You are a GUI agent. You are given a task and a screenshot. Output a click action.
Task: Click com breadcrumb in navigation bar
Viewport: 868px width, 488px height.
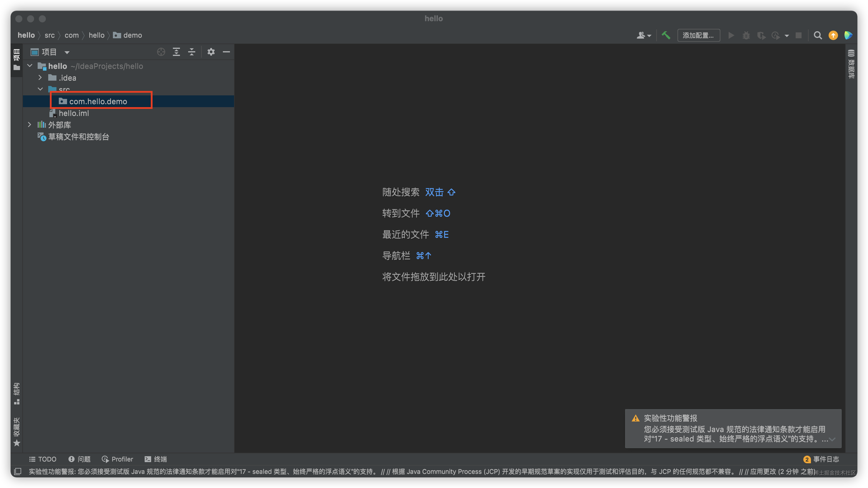click(71, 35)
